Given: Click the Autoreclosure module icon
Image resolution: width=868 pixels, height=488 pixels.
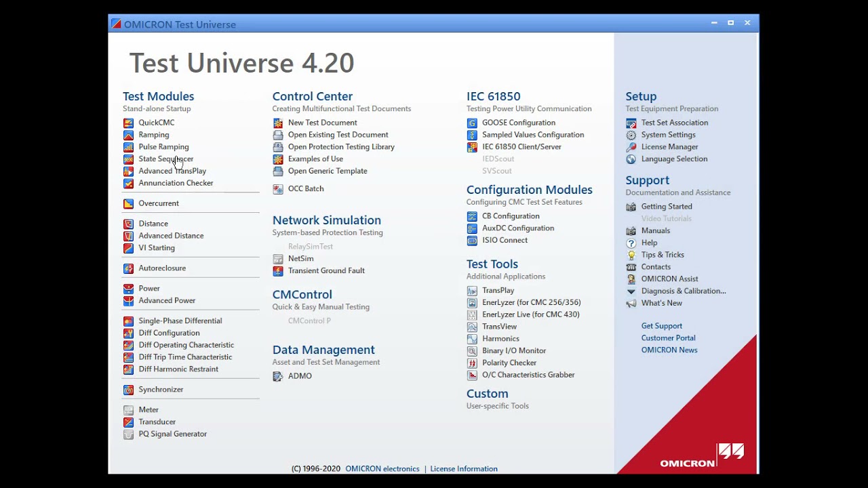Looking at the screenshot, I should click(x=128, y=269).
